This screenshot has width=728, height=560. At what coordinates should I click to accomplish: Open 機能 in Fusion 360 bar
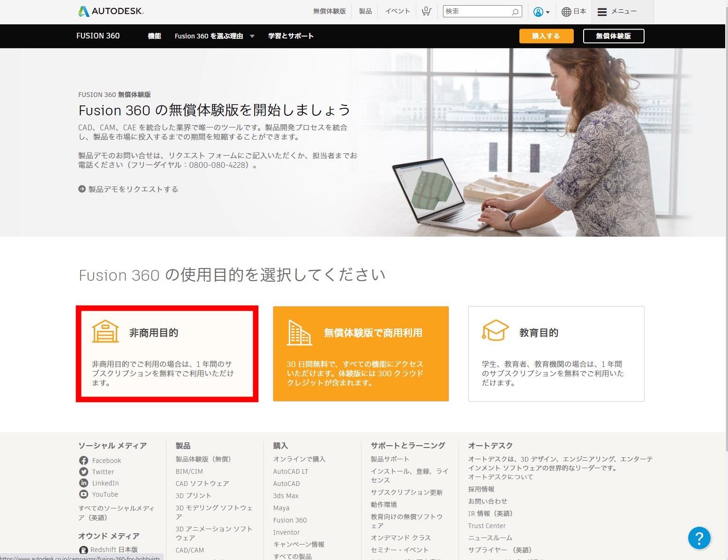(154, 36)
